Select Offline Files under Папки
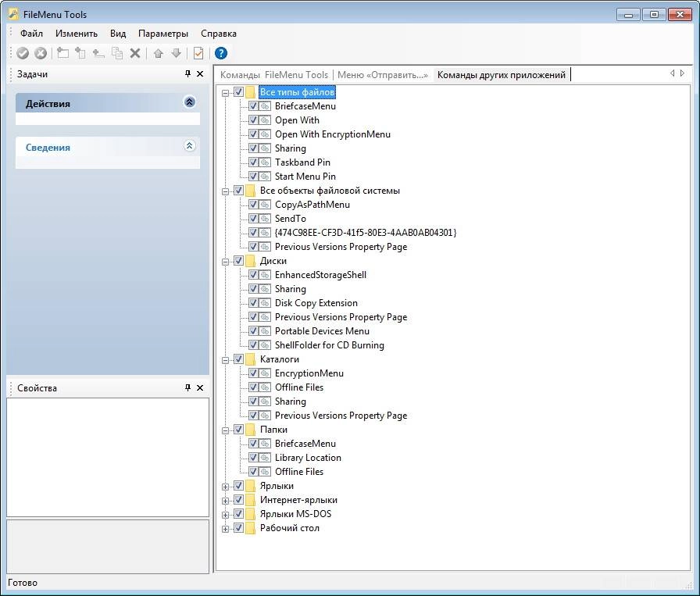 [298, 472]
